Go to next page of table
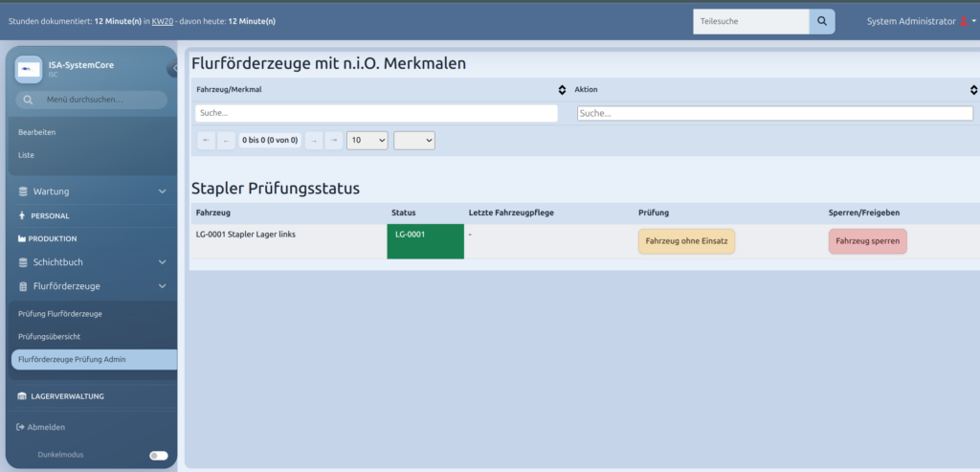This screenshot has width=980, height=472. (x=314, y=141)
